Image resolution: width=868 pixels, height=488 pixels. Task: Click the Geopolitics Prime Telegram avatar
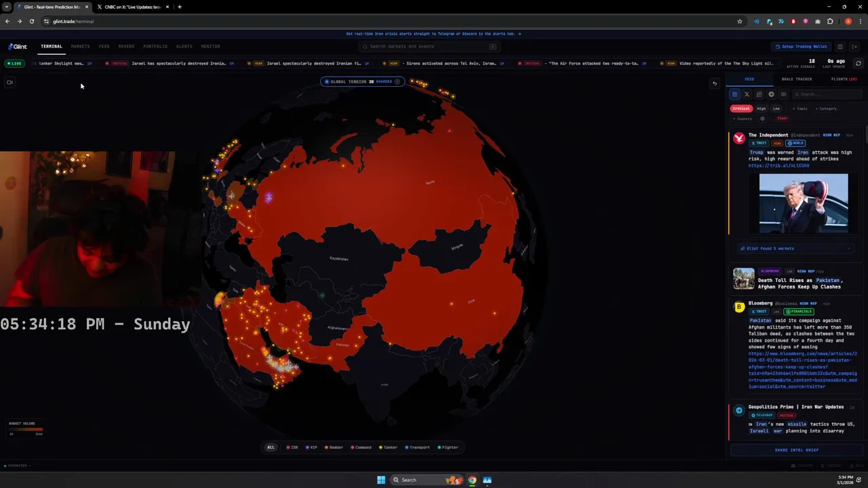739,410
